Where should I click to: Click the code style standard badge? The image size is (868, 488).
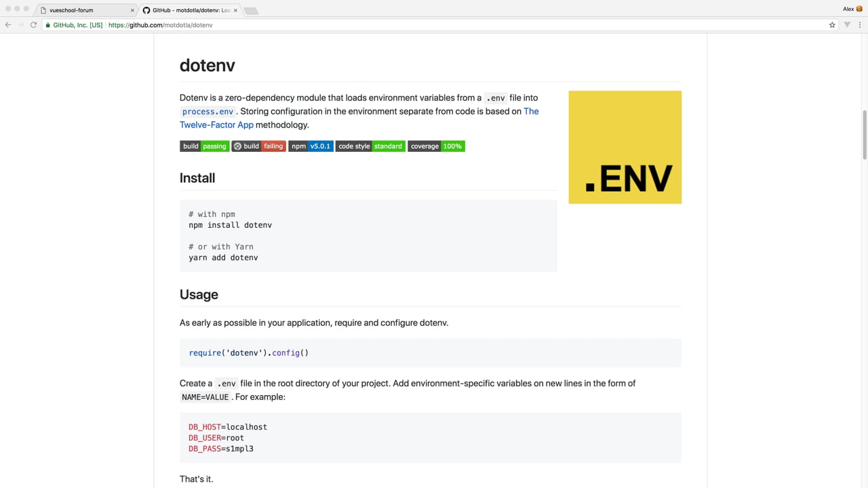pos(370,146)
